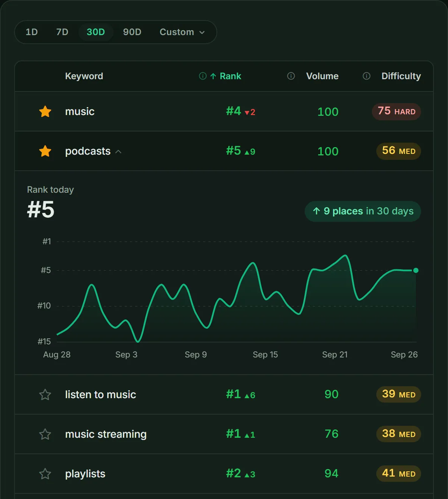The image size is (448, 499).
Task: Click the red down 2 rank change
Action: [250, 112]
